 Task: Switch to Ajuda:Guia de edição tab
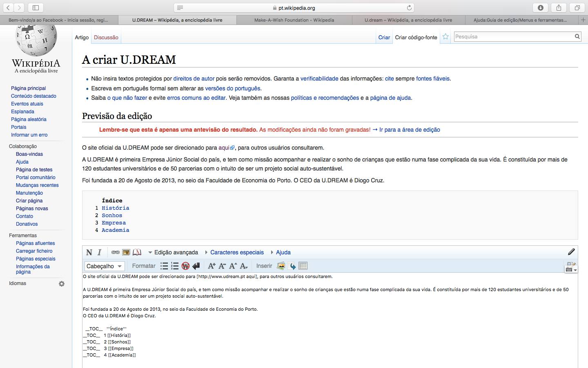tap(521, 20)
